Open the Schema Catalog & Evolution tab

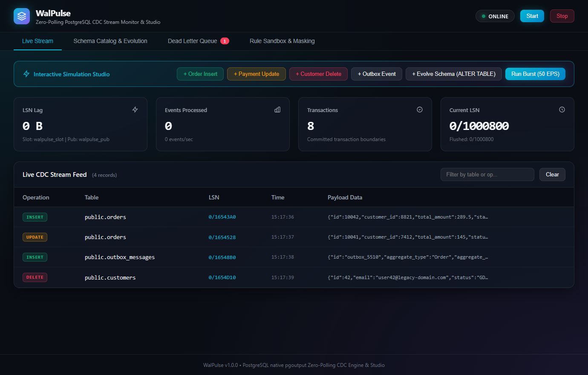click(110, 41)
